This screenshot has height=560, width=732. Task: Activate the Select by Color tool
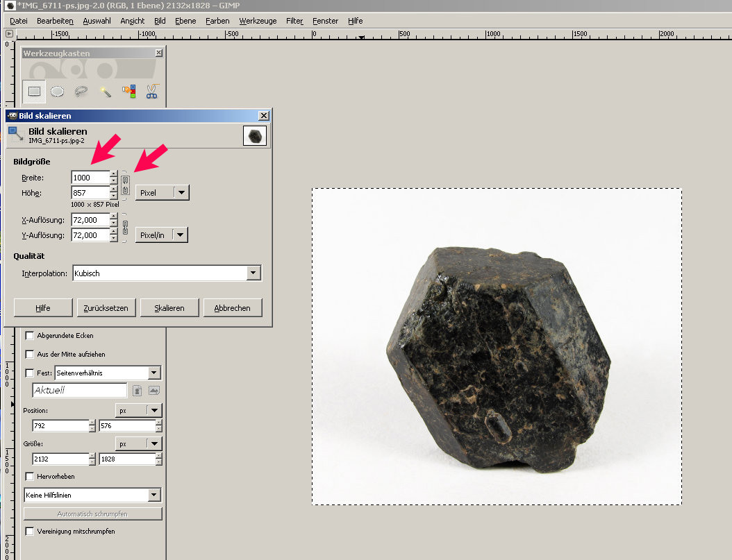(128, 91)
